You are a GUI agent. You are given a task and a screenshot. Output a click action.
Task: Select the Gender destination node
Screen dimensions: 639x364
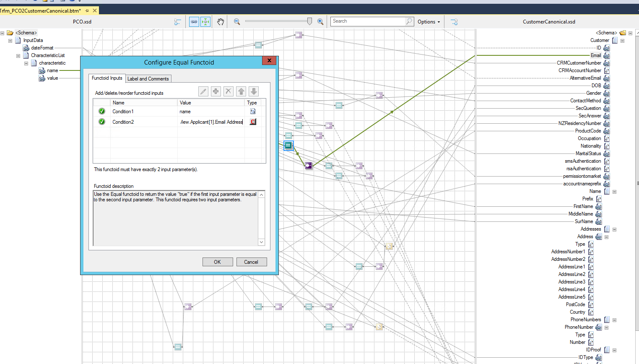tap(594, 93)
